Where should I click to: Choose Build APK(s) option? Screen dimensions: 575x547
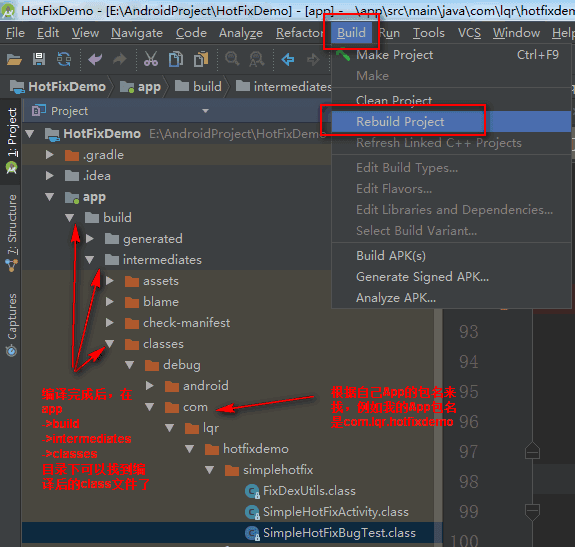click(391, 256)
